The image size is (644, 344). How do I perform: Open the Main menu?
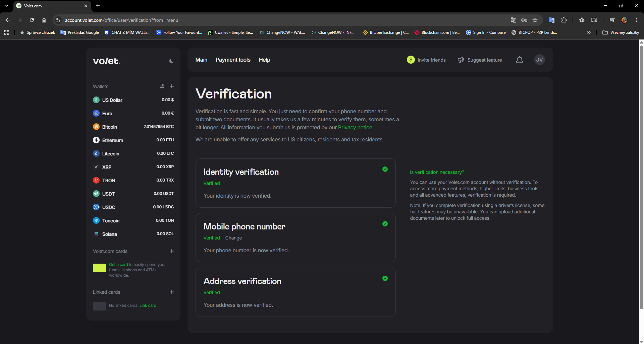pos(201,60)
